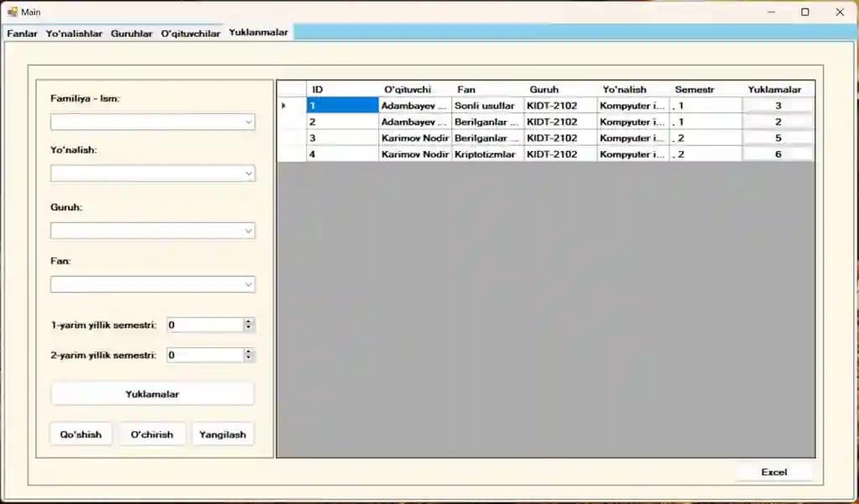The height and width of the screenshot is (504, 859).
Task: Increase 1-yarim yillik semestri value
Action: pyautogui.click(x=248, y=321)
